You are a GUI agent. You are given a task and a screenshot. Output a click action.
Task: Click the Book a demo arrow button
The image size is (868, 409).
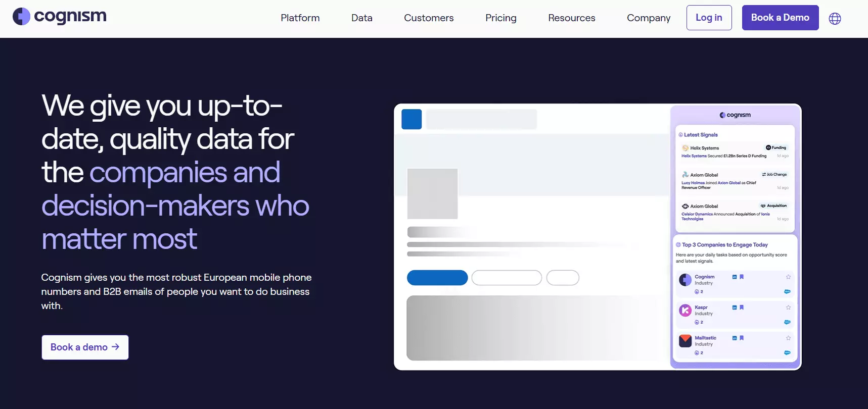click(85, 347)
